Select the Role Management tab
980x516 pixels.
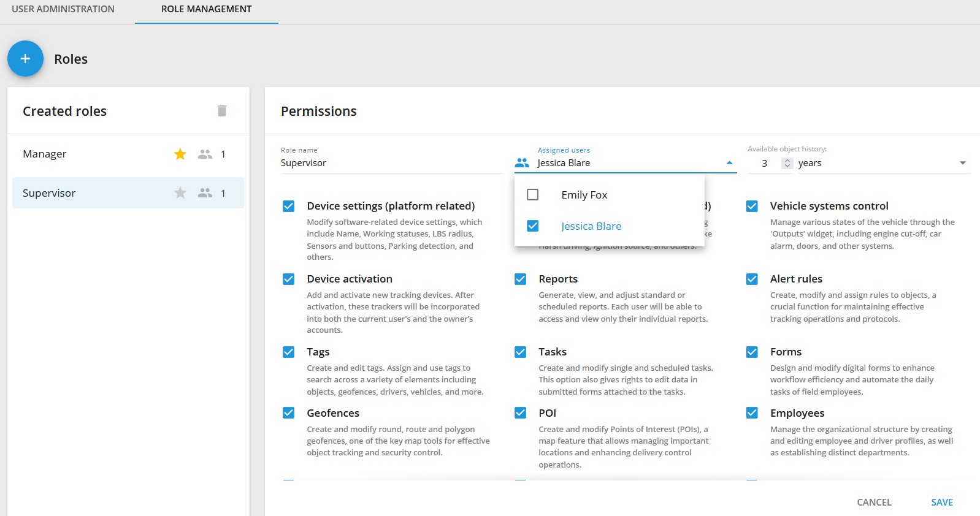click(x=206, y=9)
